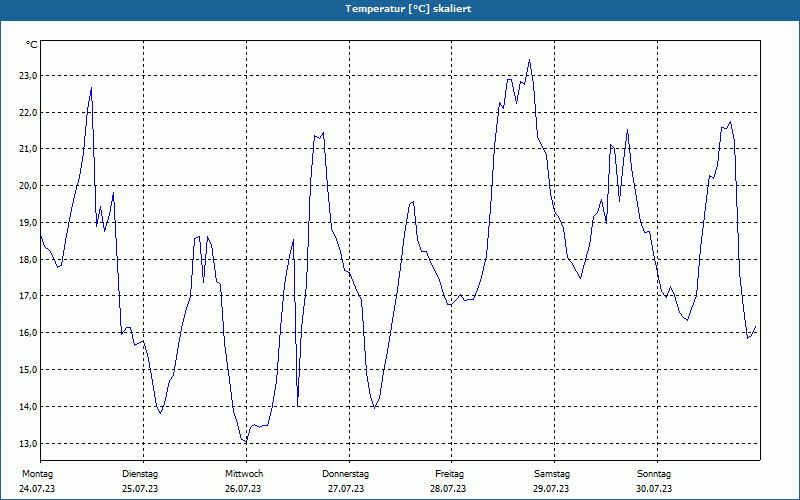Viewport: 800px width, 500px height.
Task: Select the 23,0 axis value
Action: 28,76
